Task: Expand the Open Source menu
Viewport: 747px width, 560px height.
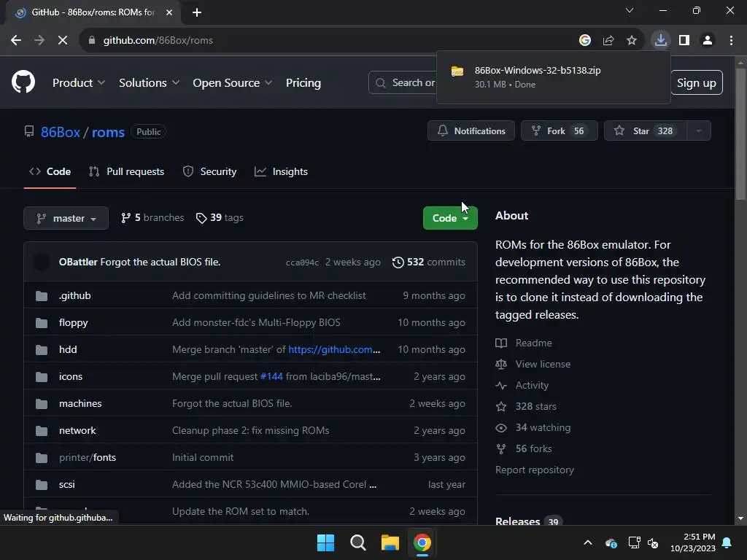Action: click(x=233, y=83)
